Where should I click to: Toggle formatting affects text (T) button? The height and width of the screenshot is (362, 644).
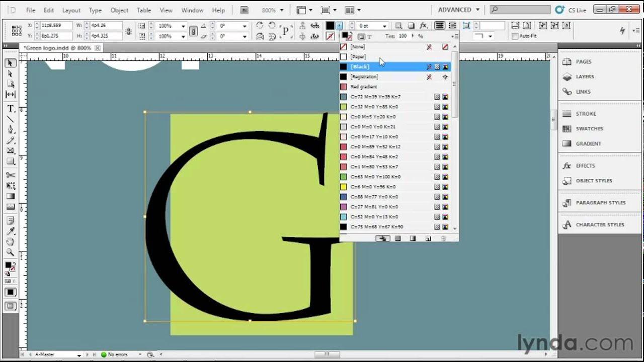369,37
